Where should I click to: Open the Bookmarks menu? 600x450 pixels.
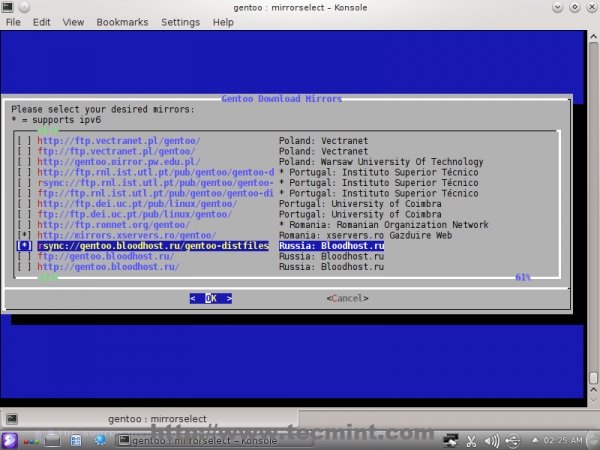tap(122, 22)
